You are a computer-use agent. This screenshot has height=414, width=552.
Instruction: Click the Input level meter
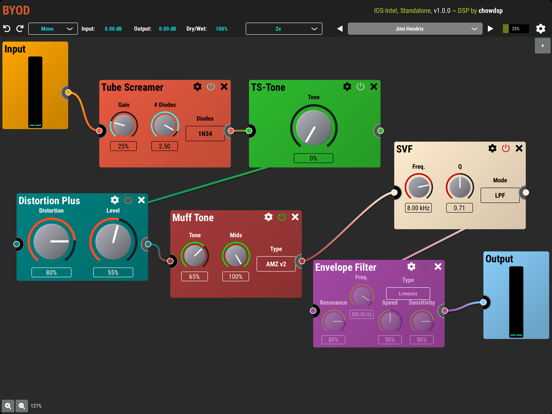[35, 92]
